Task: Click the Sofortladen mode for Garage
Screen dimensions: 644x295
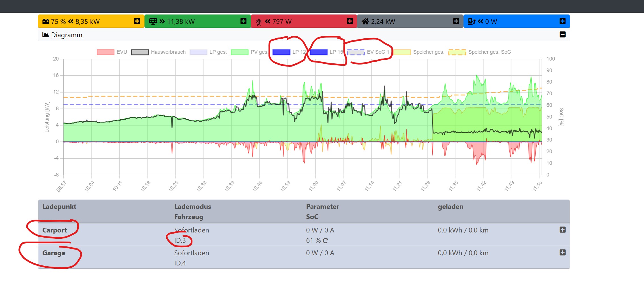Action: [x=192, y=253]
